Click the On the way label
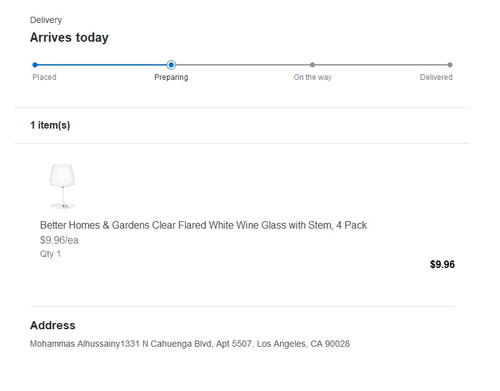This screenshot has height=391, width=500. tap(312, 77)
